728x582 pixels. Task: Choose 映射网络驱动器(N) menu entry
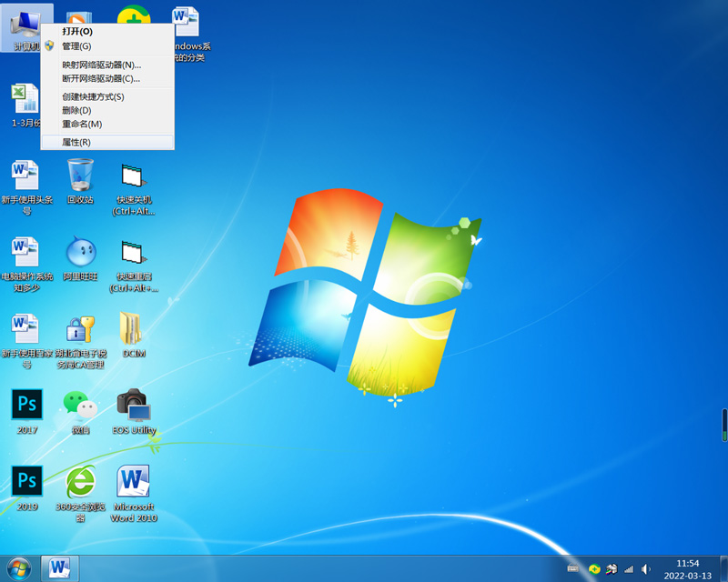(107, 65)
